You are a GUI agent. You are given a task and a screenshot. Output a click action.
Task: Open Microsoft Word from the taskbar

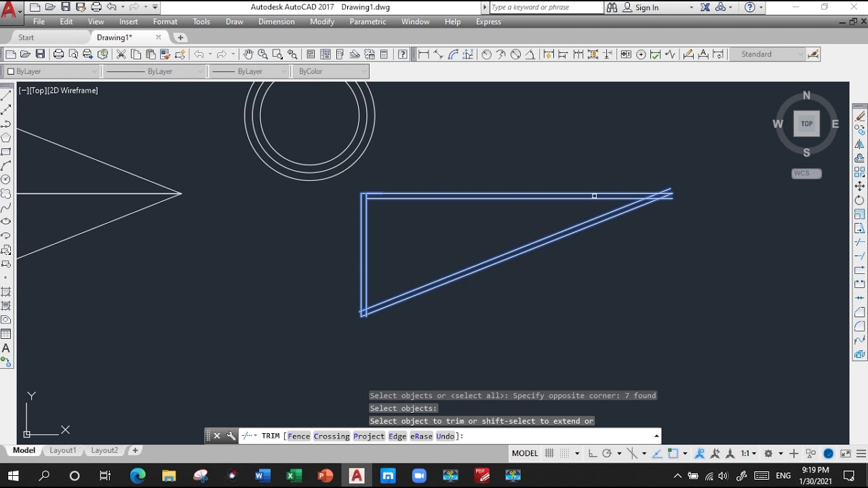(262, 476)
